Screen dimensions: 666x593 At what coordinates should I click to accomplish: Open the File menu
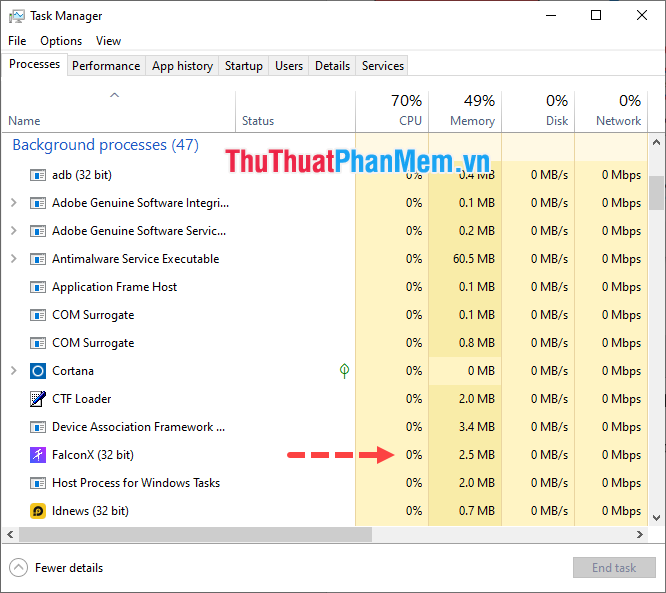17,41
